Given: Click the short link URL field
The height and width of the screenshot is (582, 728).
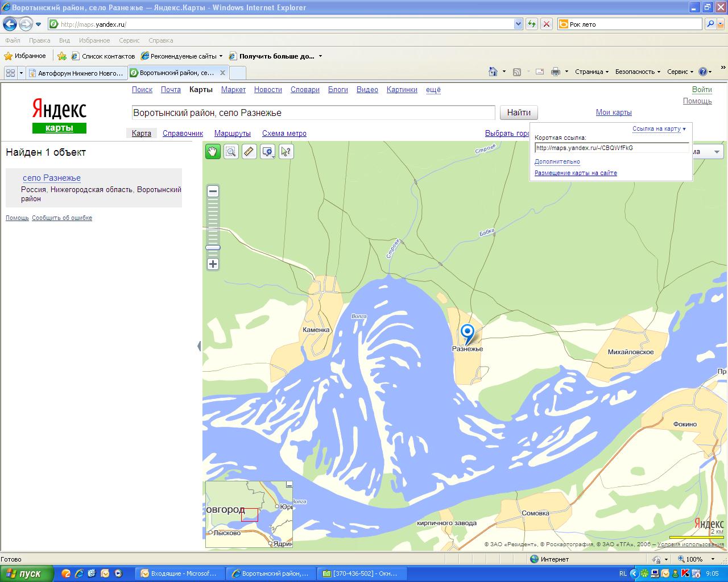Looking at the screenshot, I should click(x=611, y=148).
